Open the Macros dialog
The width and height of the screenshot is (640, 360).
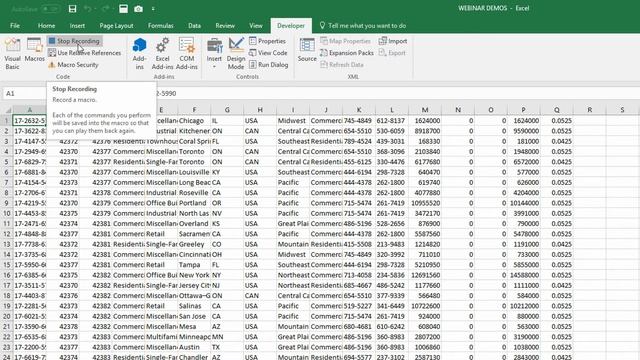tap(34, 51)
